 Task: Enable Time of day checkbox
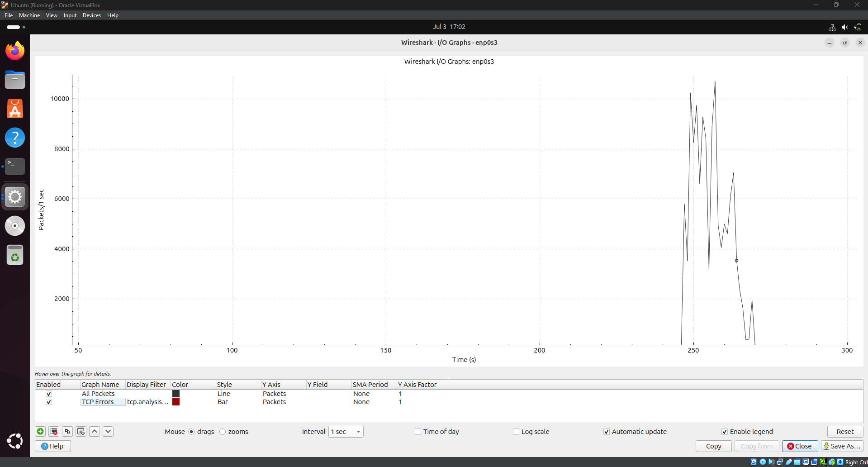418,432
